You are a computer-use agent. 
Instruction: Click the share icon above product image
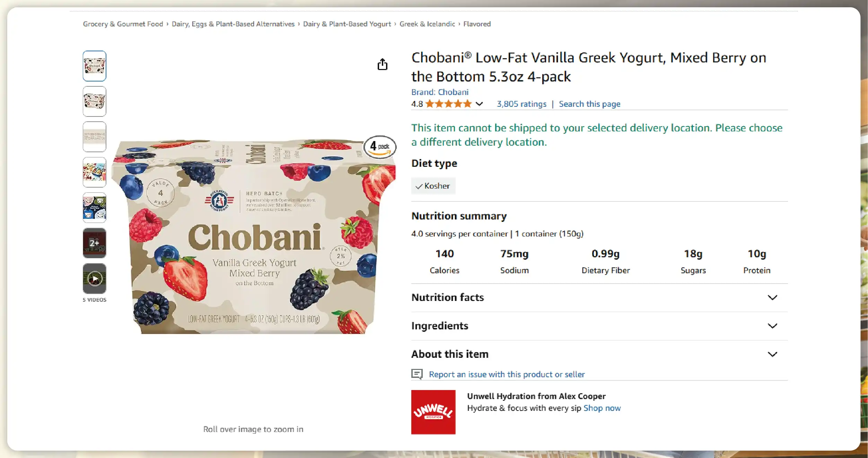coord(382,64)
